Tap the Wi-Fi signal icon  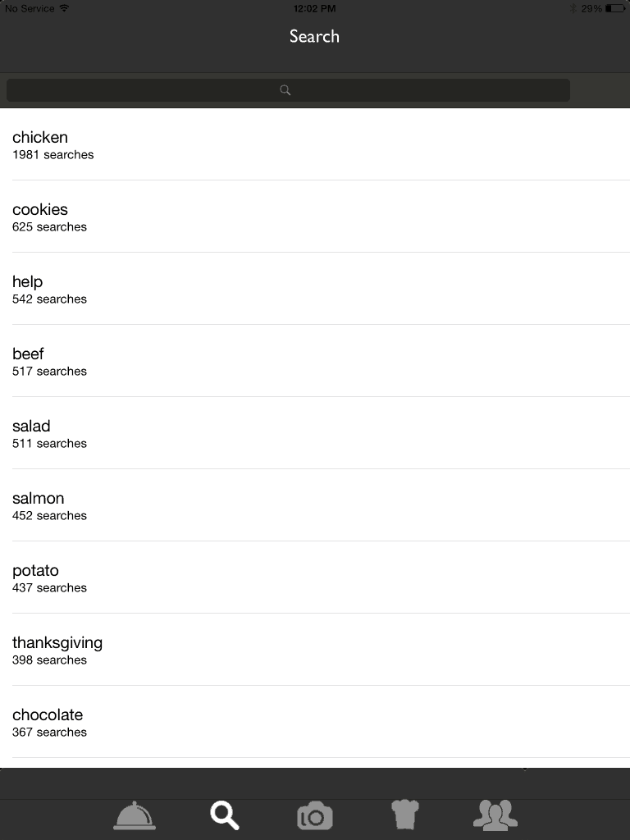(x=64, y=8)
